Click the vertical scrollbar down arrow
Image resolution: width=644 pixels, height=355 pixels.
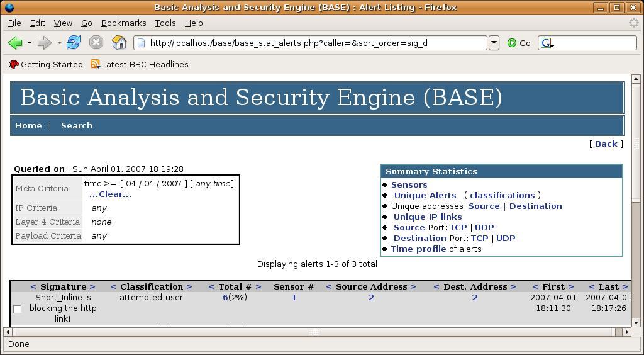(636, 322)
